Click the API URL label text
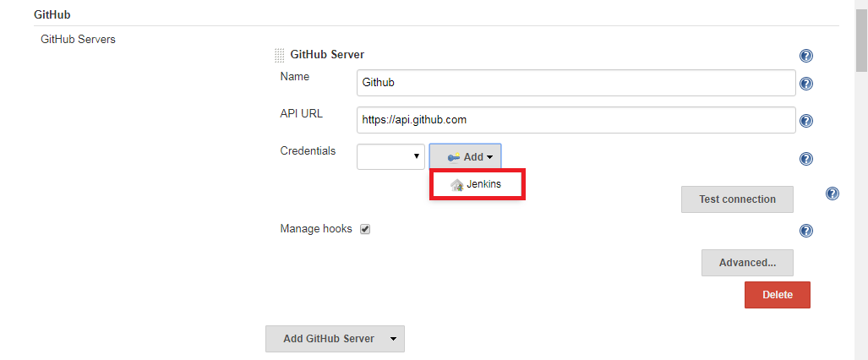The image size is (868, 360). click(x=302, y=113)
